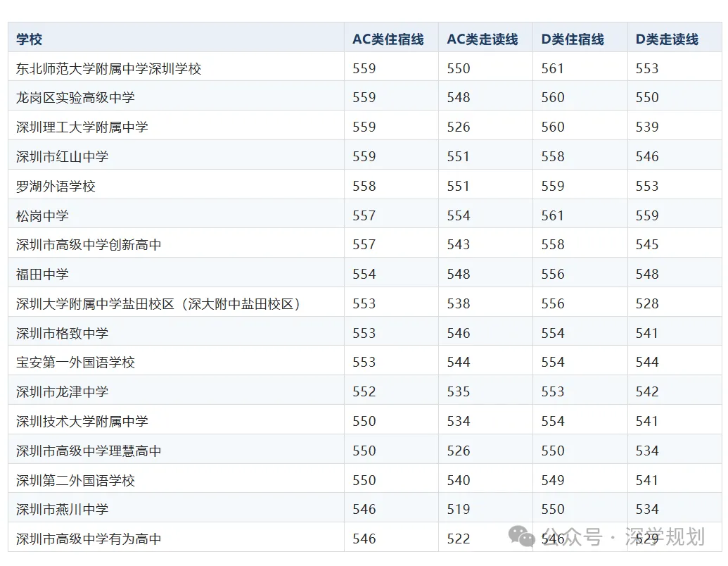Select 深圳市高级中学理慧高中 school name
The height and width of the screenshot is (566, 728).
click(x=89, y=451)
